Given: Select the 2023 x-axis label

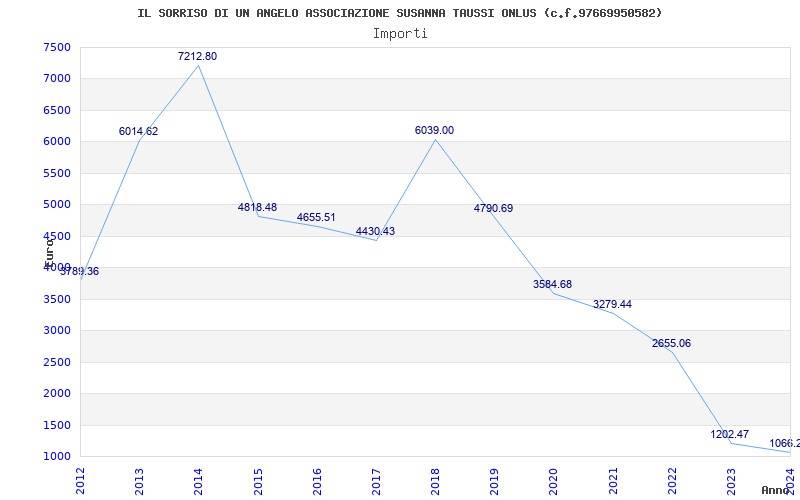Looking at the screenshot, I should click(731, 480).
